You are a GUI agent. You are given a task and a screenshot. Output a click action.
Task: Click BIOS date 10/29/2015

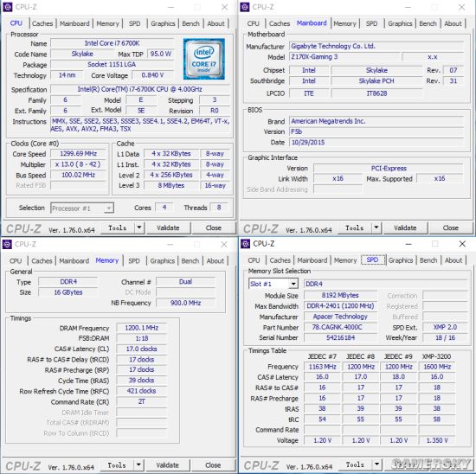pos(376,143)
